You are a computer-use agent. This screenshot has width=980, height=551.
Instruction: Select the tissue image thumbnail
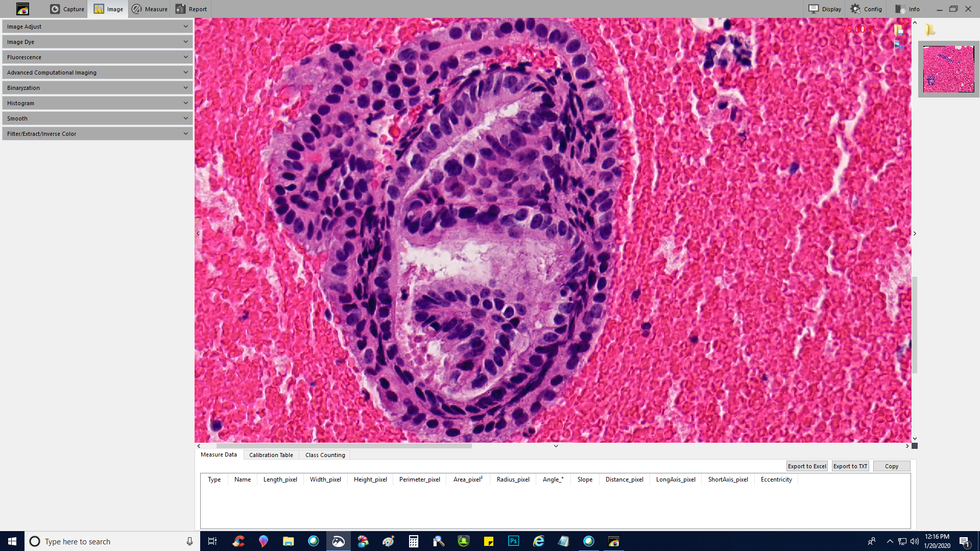point(948,69)
